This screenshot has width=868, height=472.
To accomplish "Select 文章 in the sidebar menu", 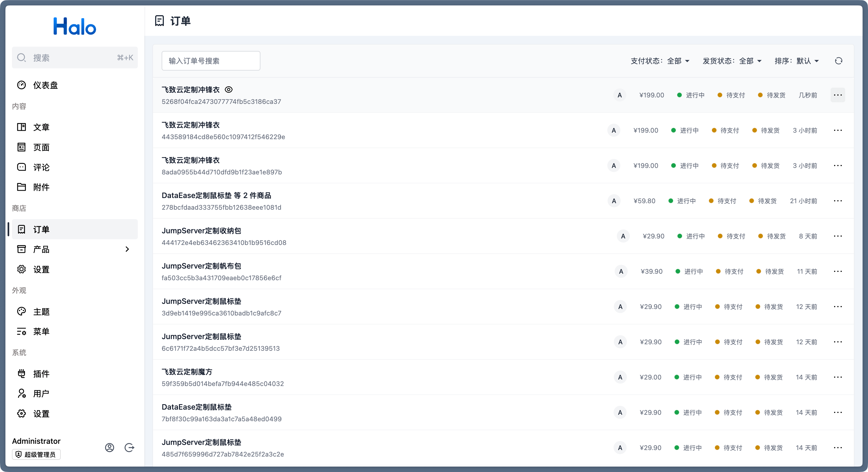I will tap(41, 127).
